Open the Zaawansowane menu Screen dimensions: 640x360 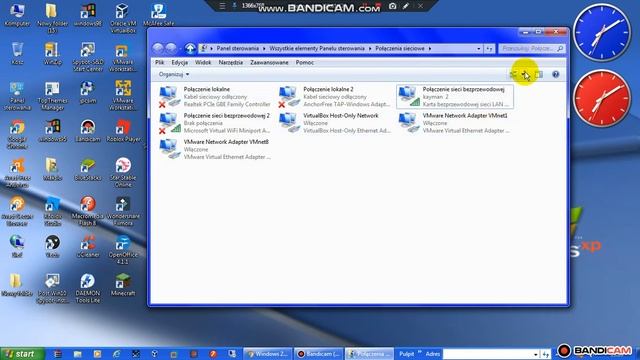[x=269, y=62]
